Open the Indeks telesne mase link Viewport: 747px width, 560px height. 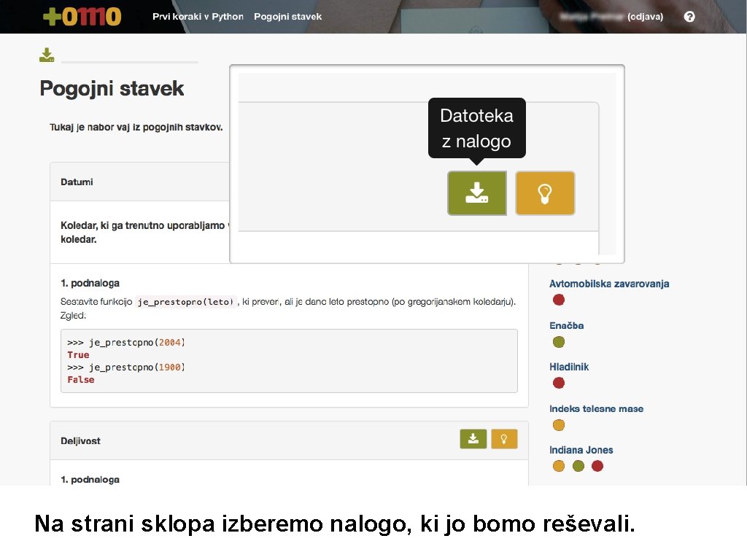point(596,408)
